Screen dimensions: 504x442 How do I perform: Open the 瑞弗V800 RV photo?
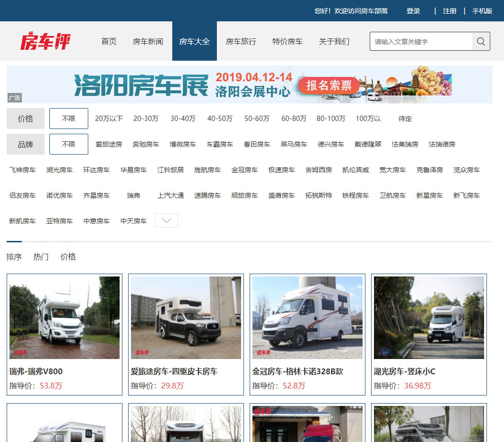click(65, 318)
